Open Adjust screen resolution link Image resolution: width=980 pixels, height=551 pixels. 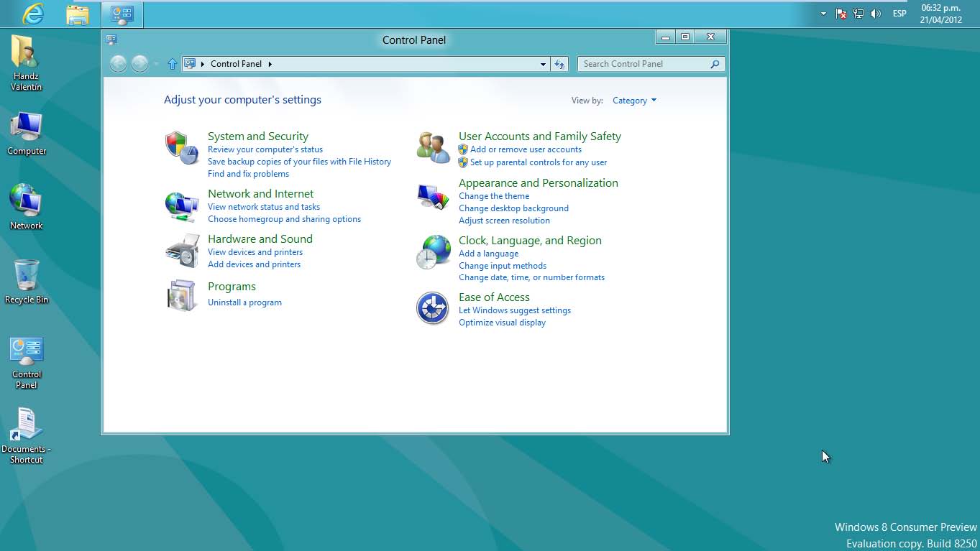click(x=504, y=221)
